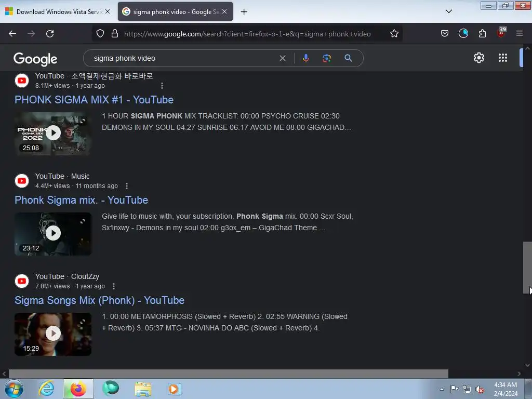
Task: Launch Internet Explorer from taskbar
Action: tap(46, 389)
